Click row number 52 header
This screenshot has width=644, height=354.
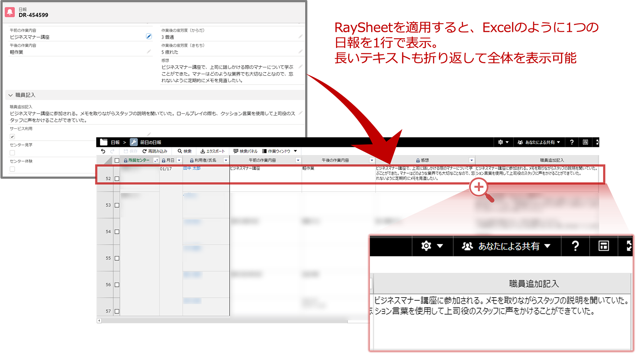(x=108, y=179)
